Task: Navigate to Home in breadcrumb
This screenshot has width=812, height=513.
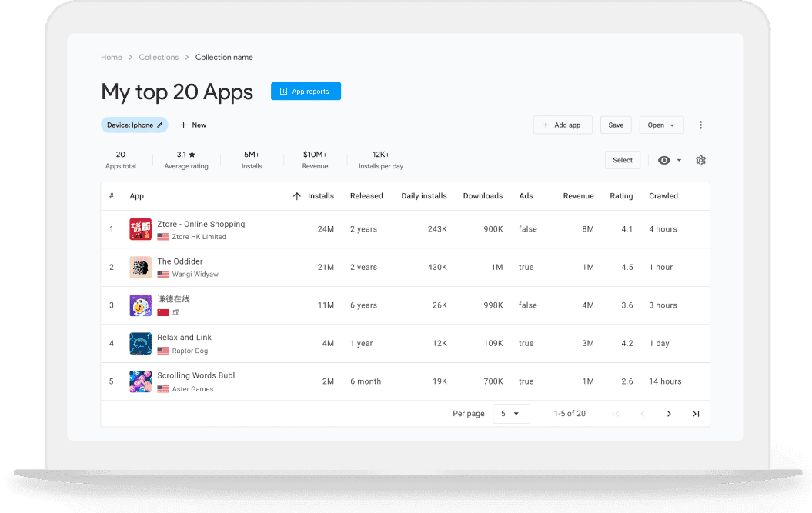Action: point(112,58)
